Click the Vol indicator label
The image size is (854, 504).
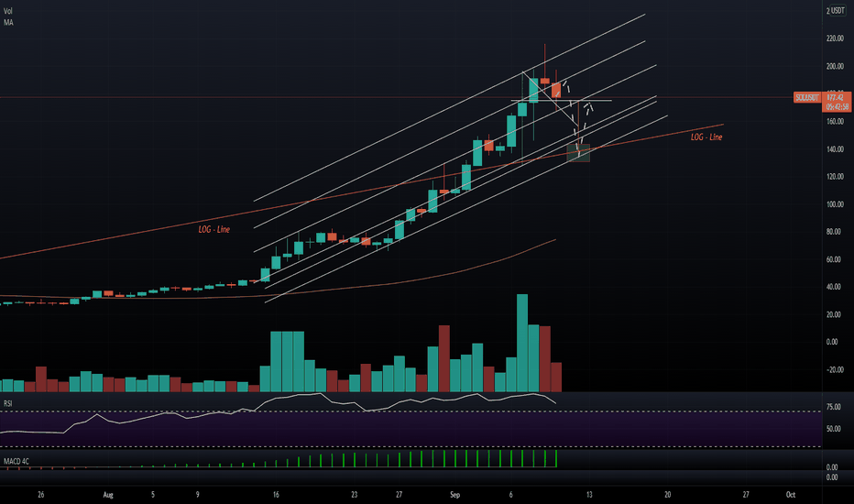pos(8,11)
